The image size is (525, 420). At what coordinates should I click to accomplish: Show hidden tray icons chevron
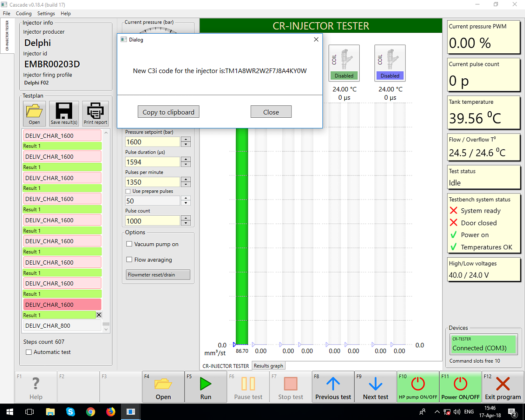coord(437,412)
